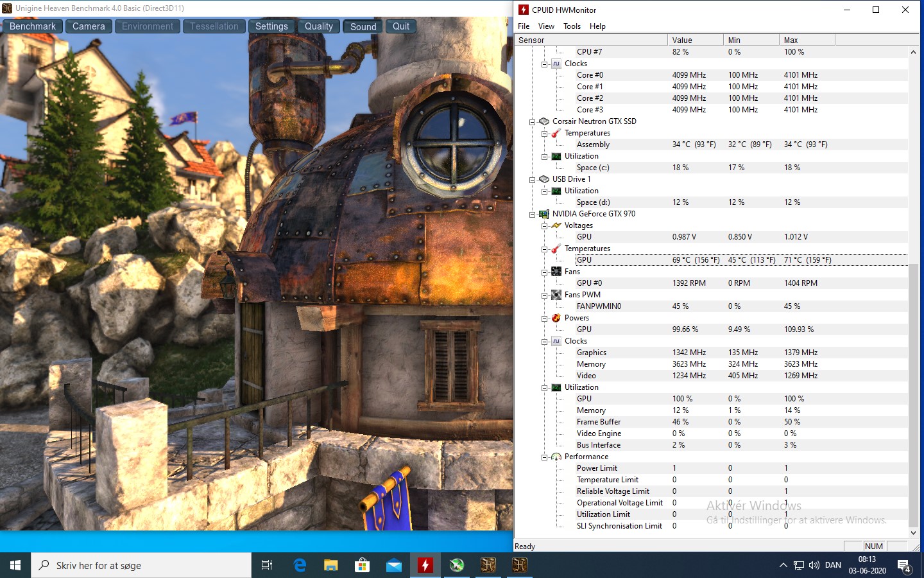This screenshot has height=578, width=924.
Task: Open the Mail app from the taskbar
Action: pos(394,565)
